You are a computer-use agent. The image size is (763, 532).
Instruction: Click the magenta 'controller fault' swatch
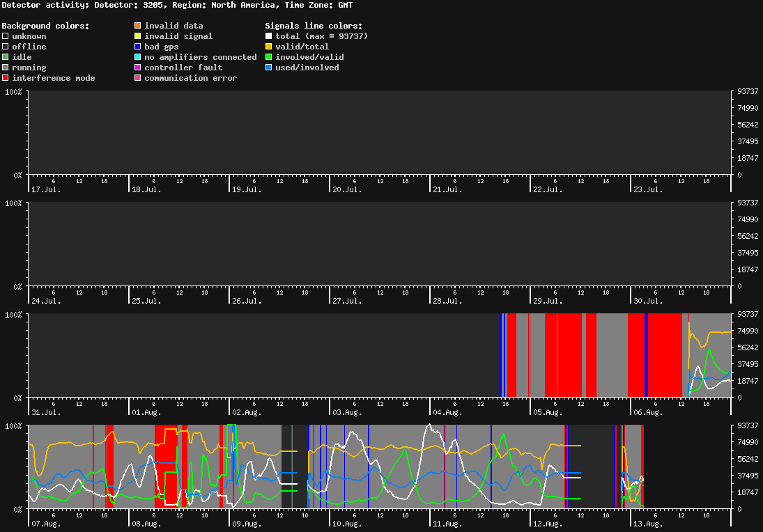tap(138, 68)
